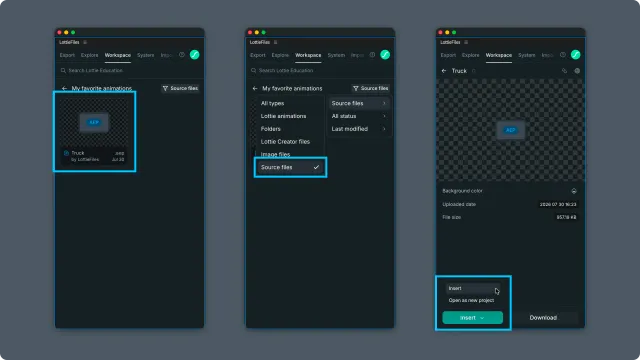
Task: Select Workspace tab in left window
Action: (x=118, y=55)
